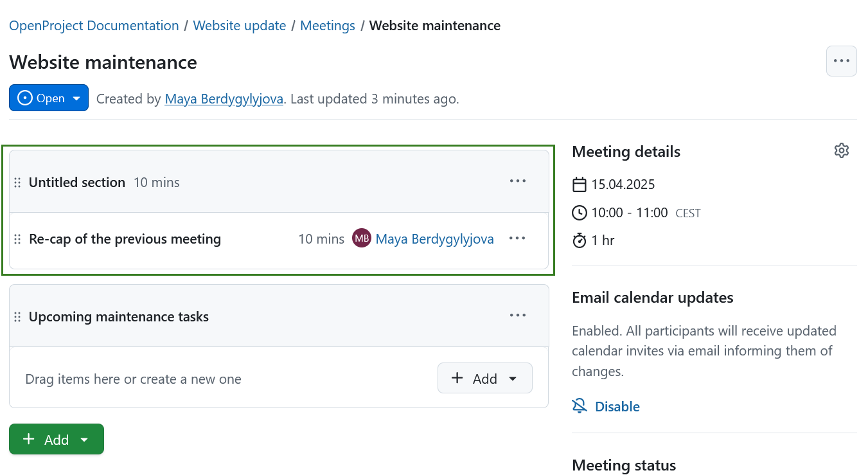Open Upcoming maintenance tasks section three-dots menu
This screenshot has height=475, width=868.
(517, 316)
